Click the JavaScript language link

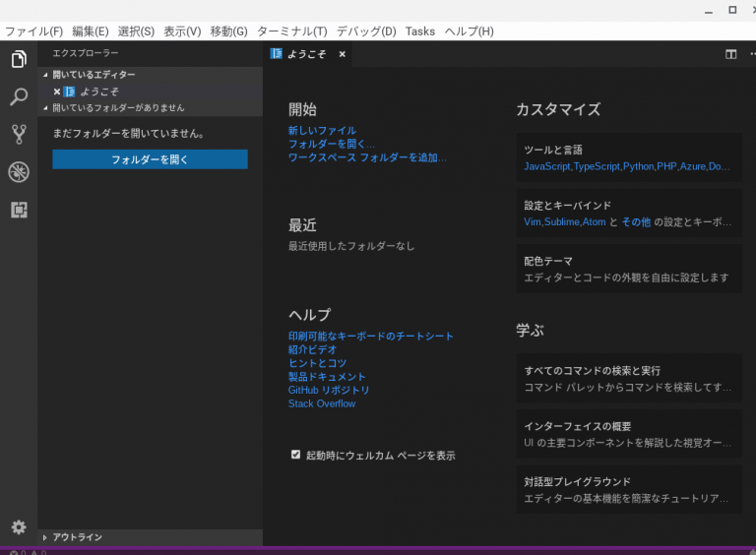point(546,166)
